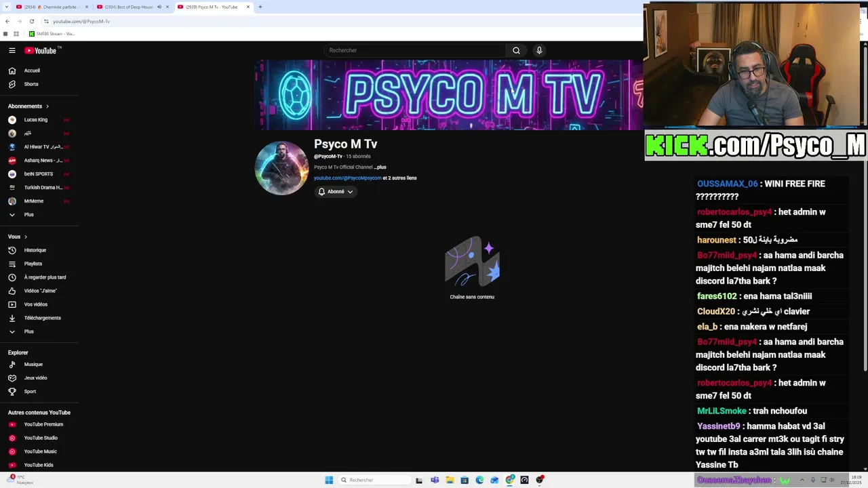Open Sport under Explorer
This screenshot has width=868, height=488.
tap(30, 392)
